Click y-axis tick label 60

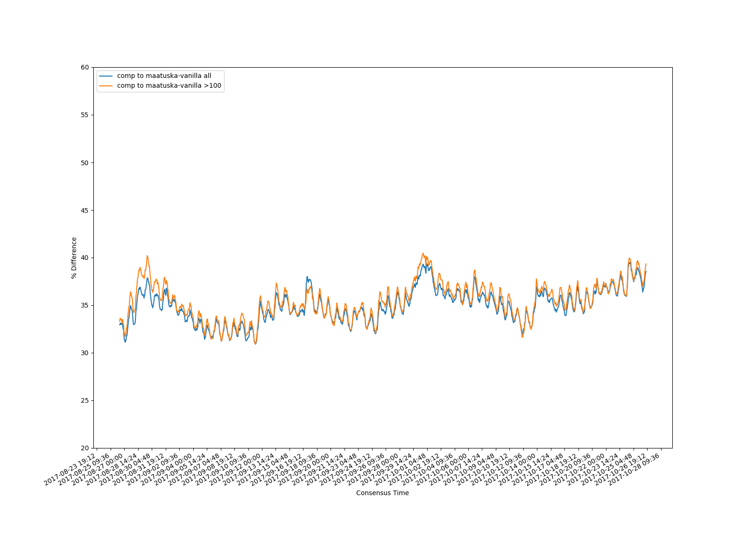click(85, 67)
